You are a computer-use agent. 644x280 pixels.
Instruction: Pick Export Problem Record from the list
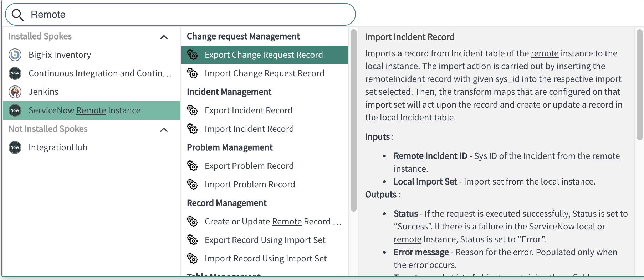pos(249,166)
